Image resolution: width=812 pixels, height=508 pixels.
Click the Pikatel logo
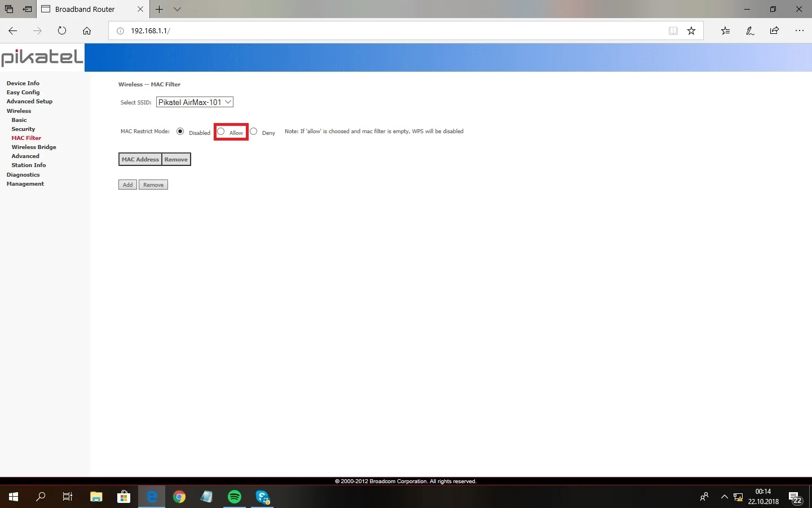(x=42, y=57)
